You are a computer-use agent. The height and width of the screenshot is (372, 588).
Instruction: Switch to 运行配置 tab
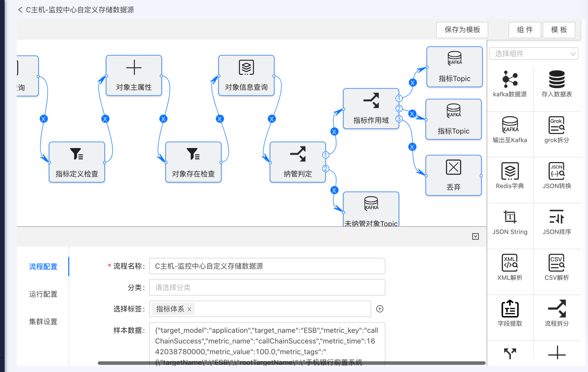[x=43, y=294]
